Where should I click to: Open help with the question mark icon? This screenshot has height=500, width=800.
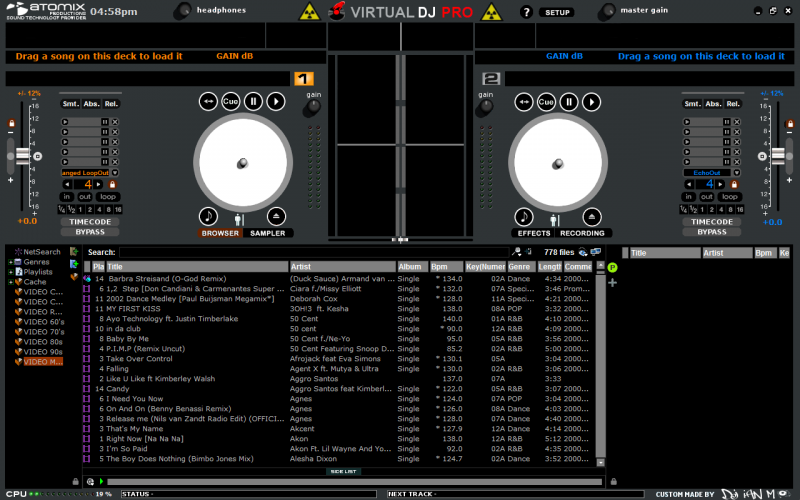(526, 12)
